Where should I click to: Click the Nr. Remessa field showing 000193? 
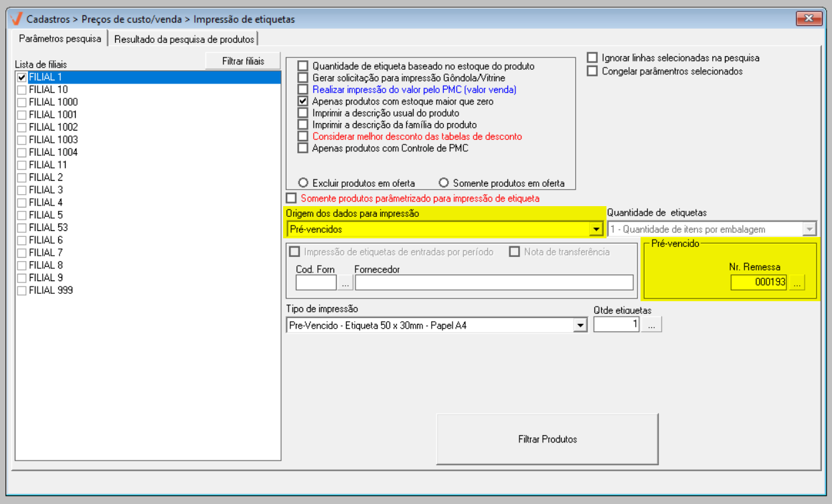pos(759,282)
